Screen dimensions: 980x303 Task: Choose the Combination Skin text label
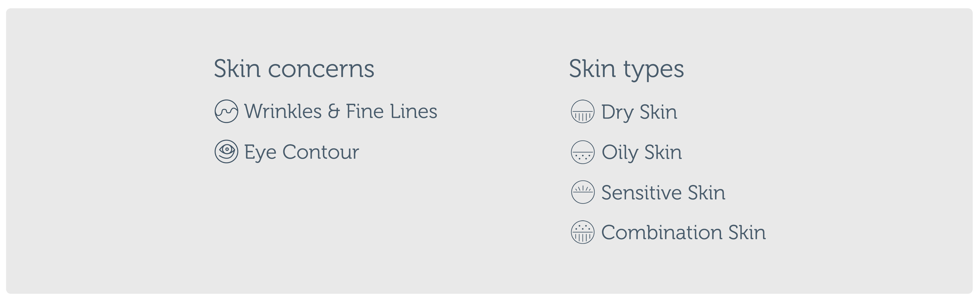click(x=683, y=232)
